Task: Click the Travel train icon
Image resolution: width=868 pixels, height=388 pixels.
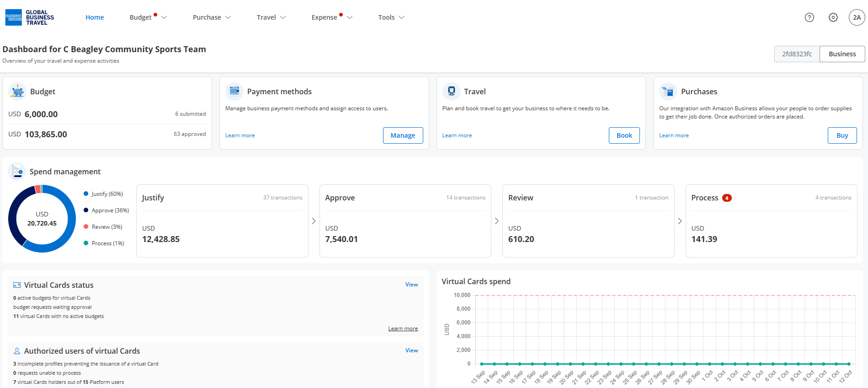Action: 452,92
